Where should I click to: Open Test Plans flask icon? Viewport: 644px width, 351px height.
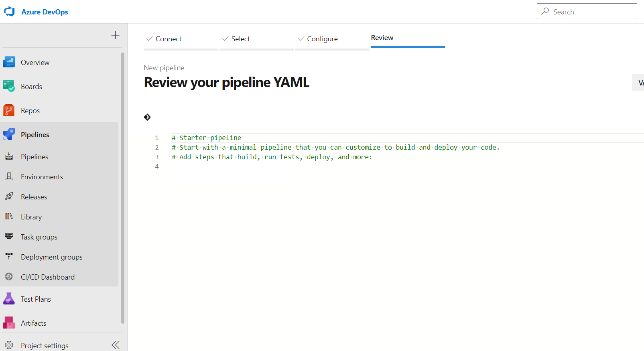[x=9, y=299]
